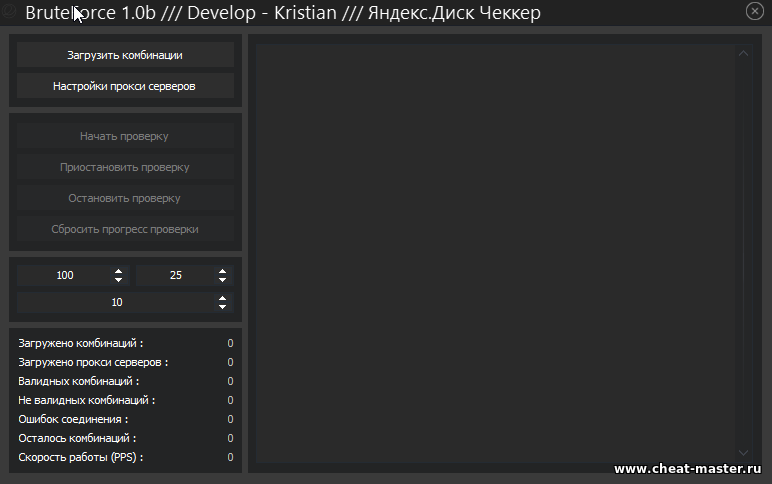Increase the value 25 spinner
The image size is (772, 484).
(223, 271)
